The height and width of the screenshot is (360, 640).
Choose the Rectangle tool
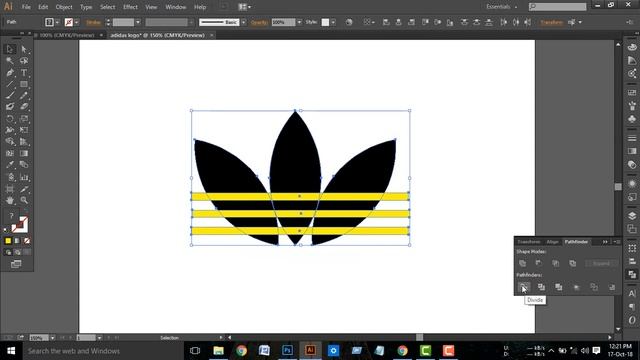(x=24, y=84)
